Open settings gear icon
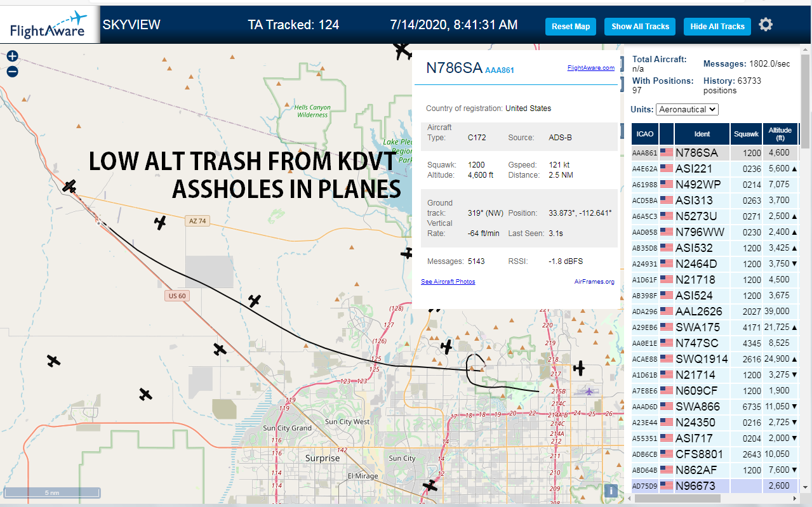Viewport: 812px width, 507px height. 766,25
